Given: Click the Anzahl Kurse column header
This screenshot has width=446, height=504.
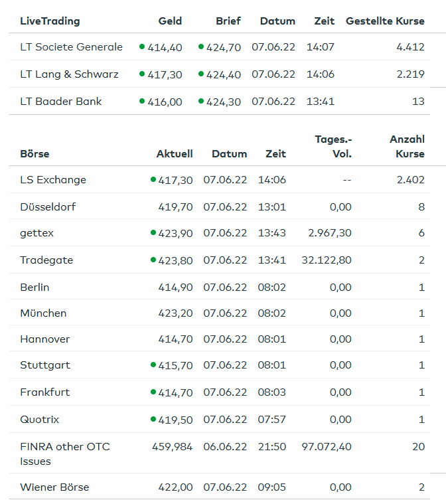Looking at the screenshot, I should coord(407,147).
